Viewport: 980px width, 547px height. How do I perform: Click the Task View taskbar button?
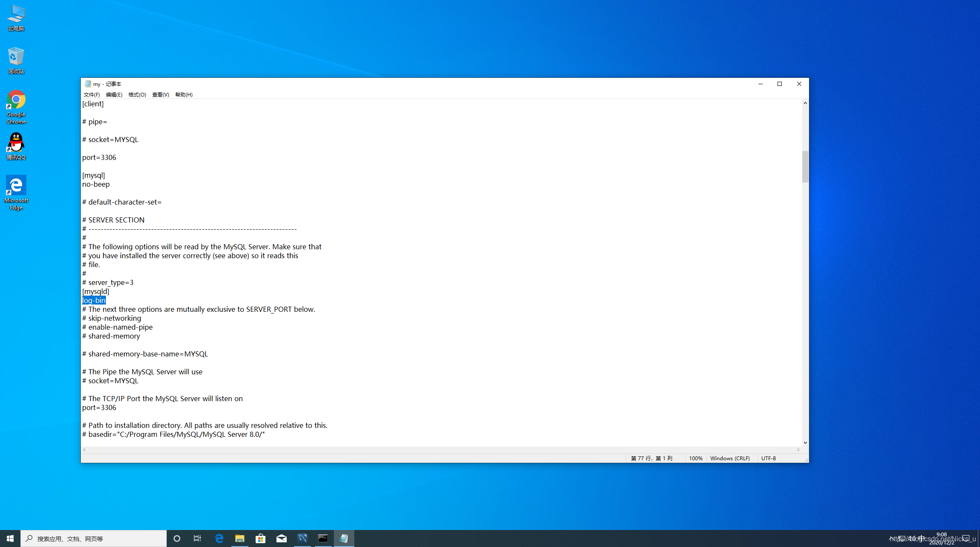coord(197,538)
